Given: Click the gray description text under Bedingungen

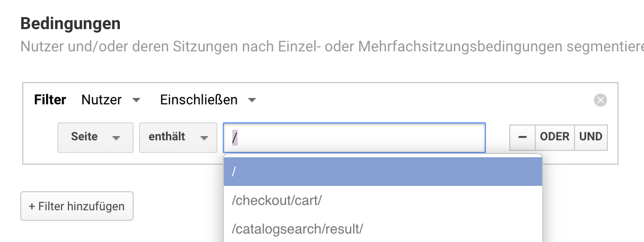Looking at the screenshot, I should click(332, 47).
